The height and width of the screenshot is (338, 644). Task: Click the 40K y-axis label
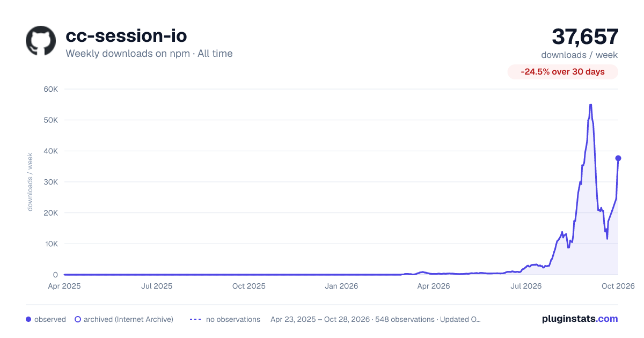click(50, 151)
